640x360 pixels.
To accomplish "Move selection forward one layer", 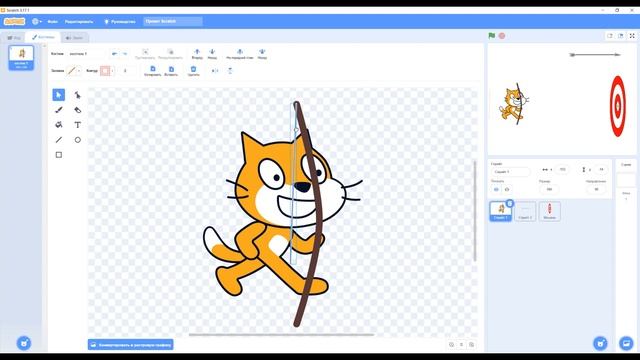I will [197, 53].
